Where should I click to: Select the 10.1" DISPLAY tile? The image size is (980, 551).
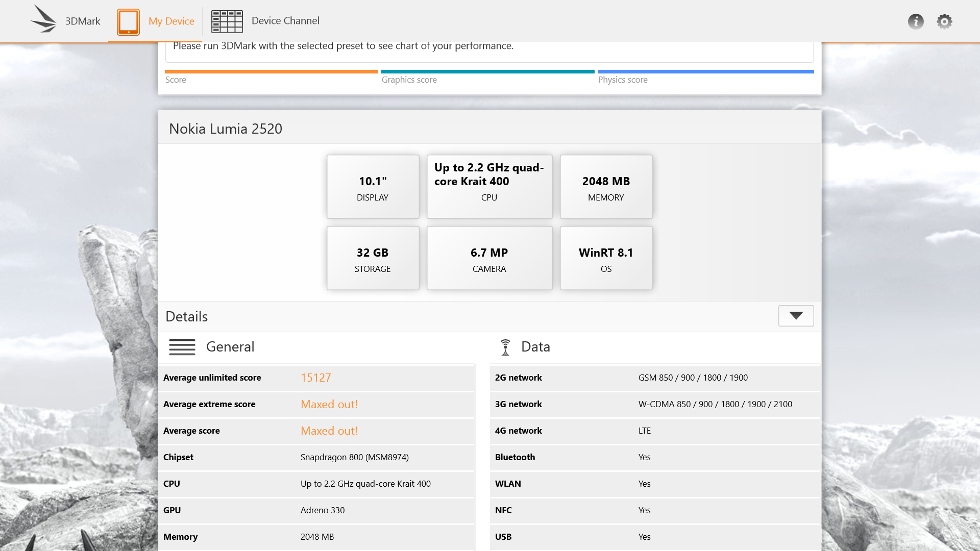(x=373, y=187)
